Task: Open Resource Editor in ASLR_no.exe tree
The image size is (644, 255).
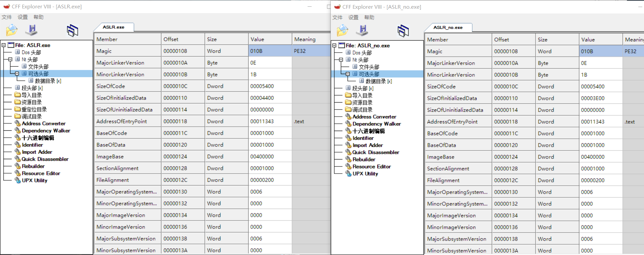Action: click(372, 167)
